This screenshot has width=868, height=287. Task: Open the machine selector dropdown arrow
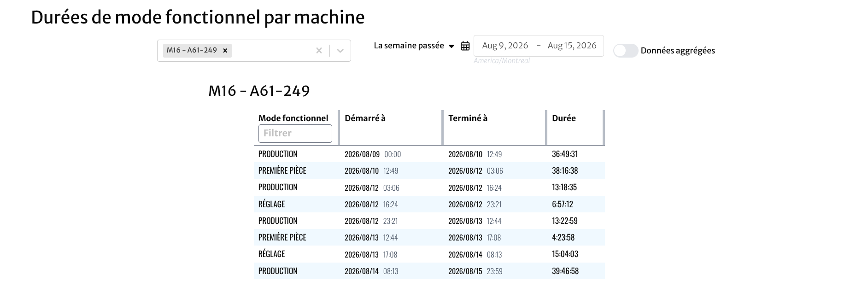pyautogui.click(x=340, y=51)
